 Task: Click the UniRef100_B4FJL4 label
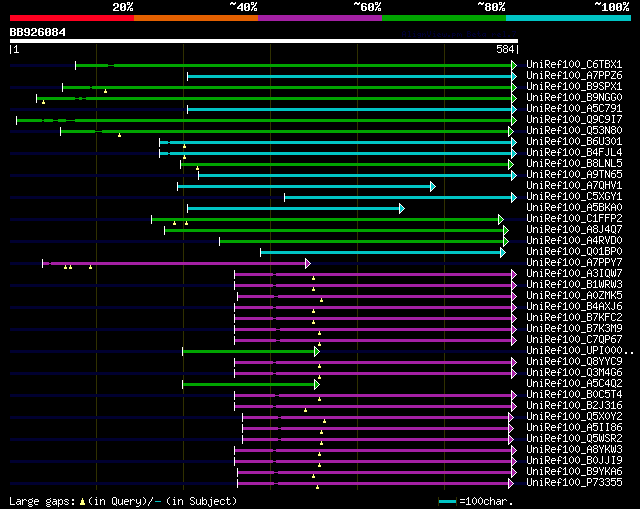coord(574,153)
